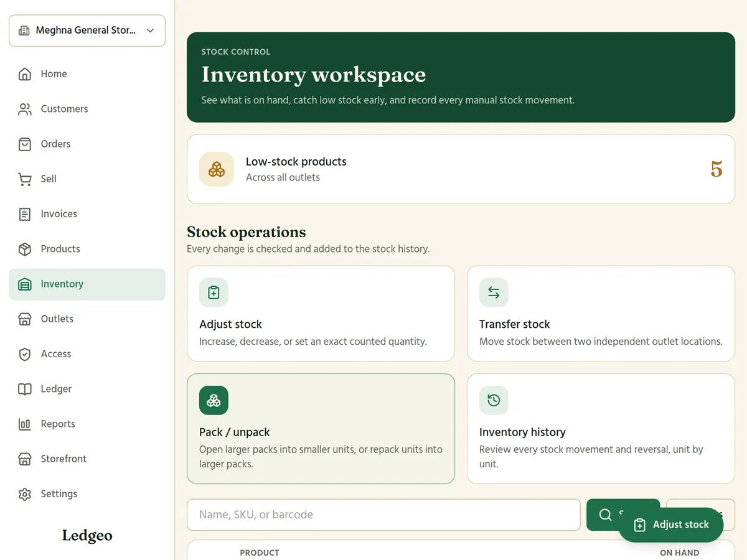Open the Meghna General Store outlet selector dropdown
Screen dimensions: 747x560
point(87,30)
